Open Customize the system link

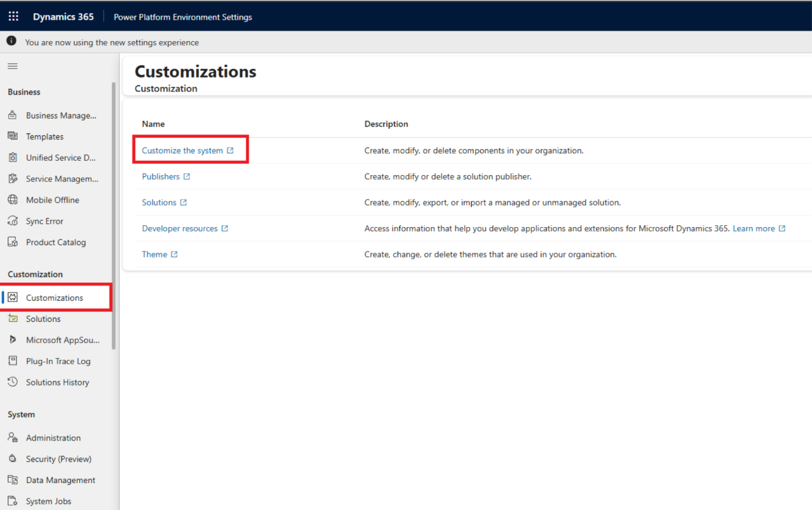[x=182, y=151]
